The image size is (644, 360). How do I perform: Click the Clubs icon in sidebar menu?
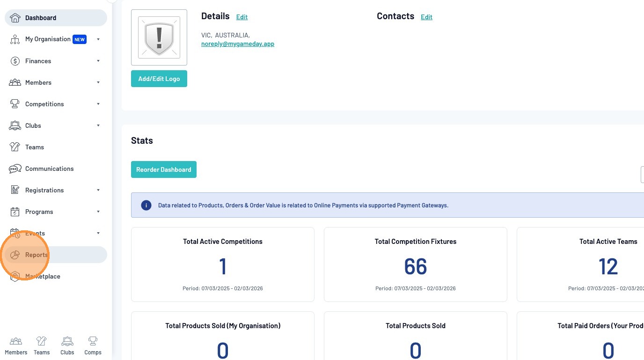[x=15, y=125]
